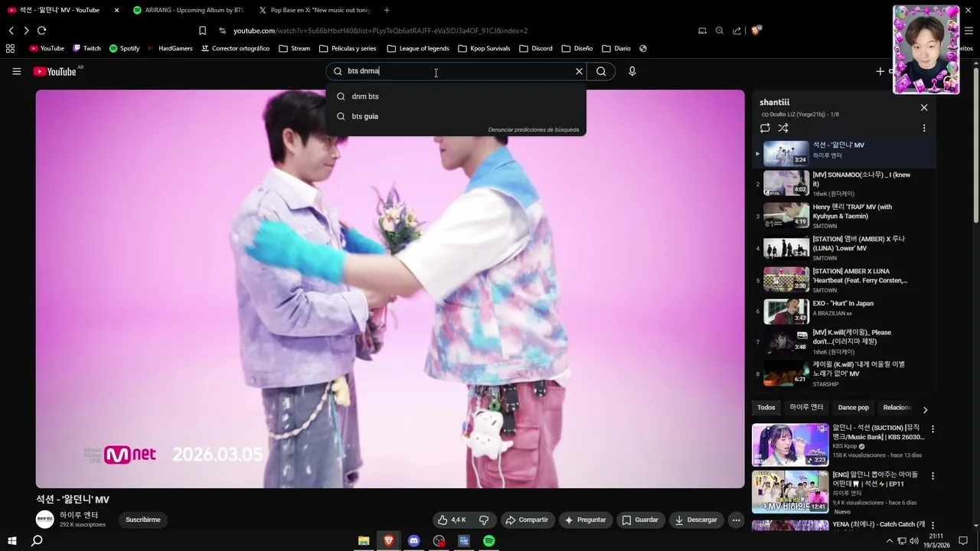Open the taskbar volume speaker icon

[x=914, y=541]
